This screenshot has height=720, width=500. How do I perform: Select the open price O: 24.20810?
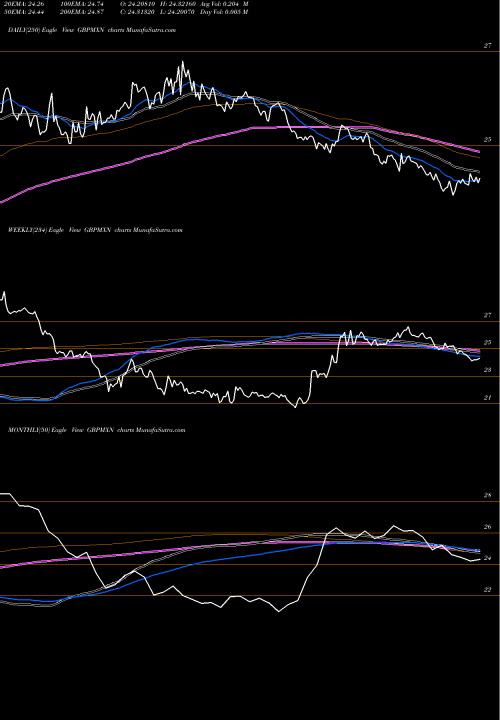pyautogui.click(x=139, y=4)
